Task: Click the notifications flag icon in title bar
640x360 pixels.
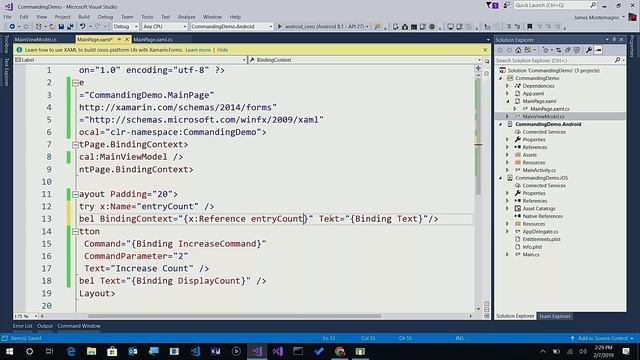Action: (x=491, y=5)
